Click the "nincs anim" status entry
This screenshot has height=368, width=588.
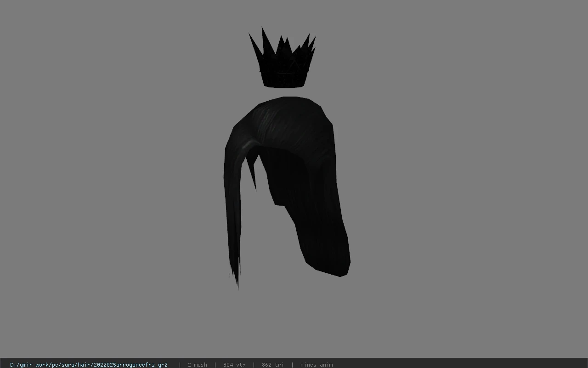coord(317,365)
